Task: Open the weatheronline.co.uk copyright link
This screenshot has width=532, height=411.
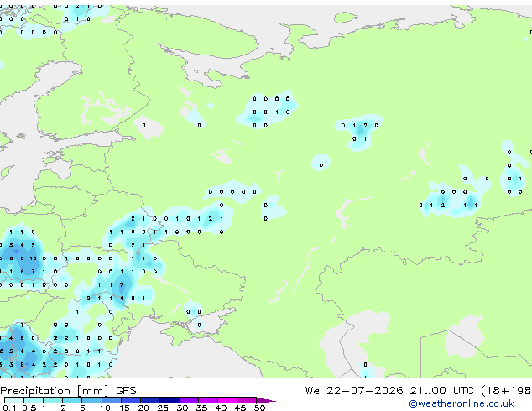Action: click(x=462, y=403)
